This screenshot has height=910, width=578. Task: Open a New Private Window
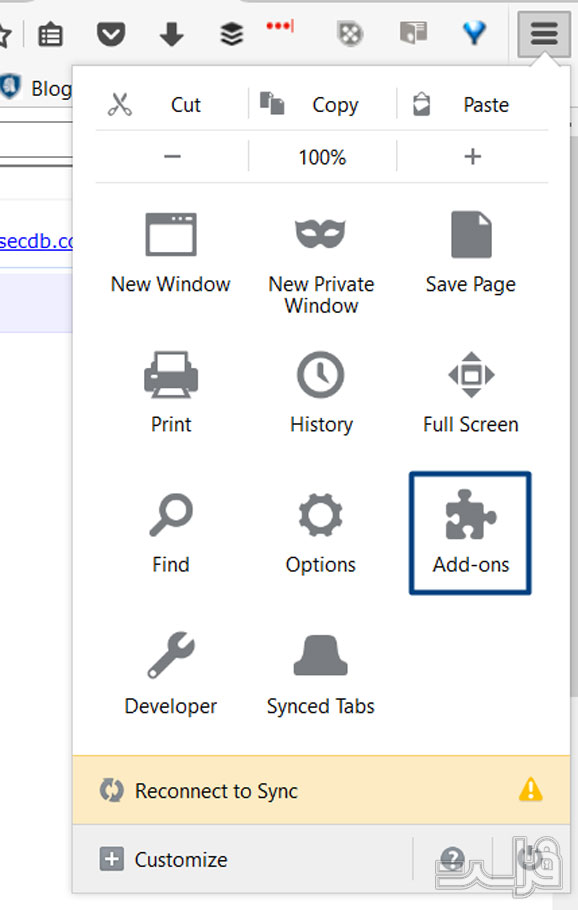pyautogui.click(x=321, y=264)
